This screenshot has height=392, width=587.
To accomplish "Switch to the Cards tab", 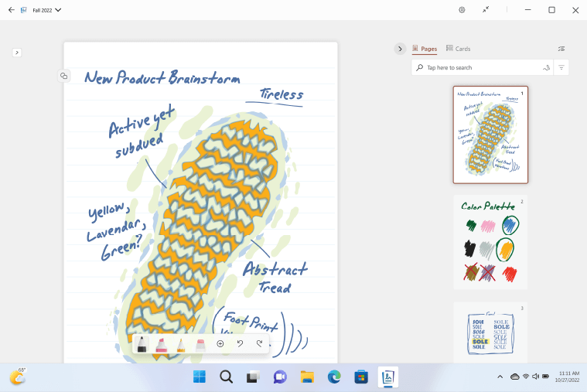I will tap(459, 49).
